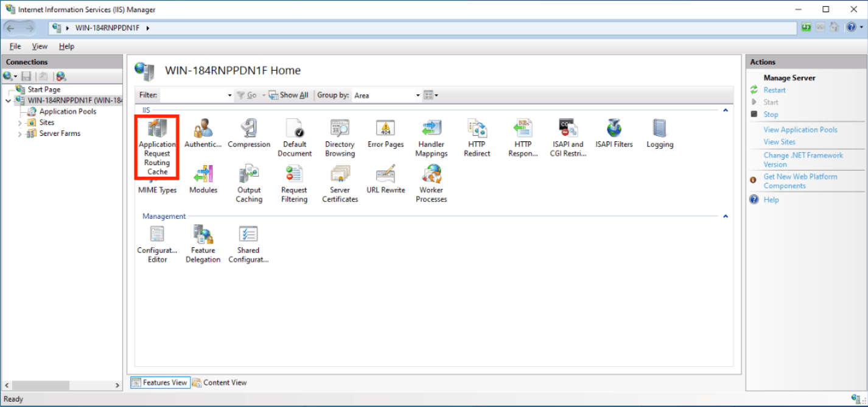Open the view mode dropdown button

pos(431,96)
